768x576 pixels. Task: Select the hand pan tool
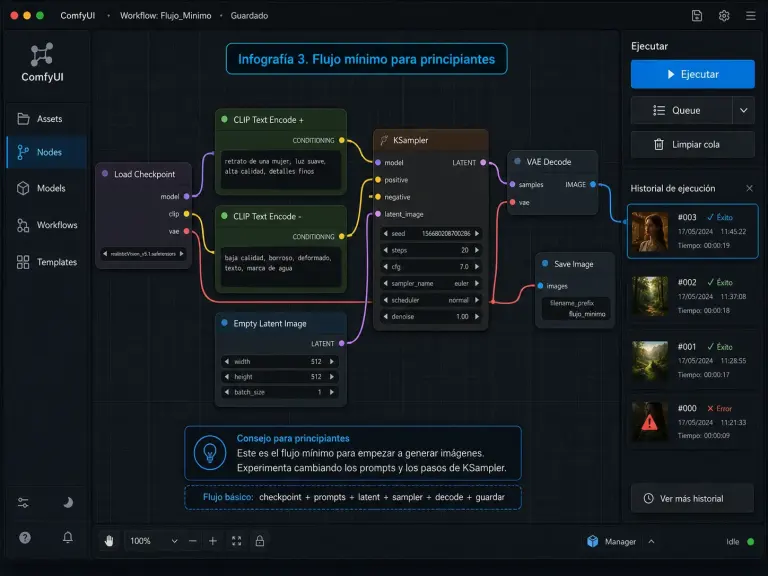[109, 541]
